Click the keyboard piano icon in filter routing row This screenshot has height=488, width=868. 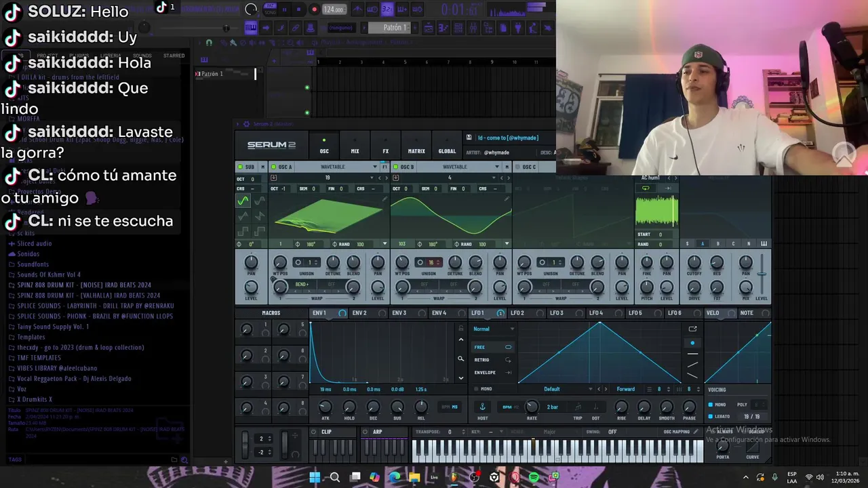pos(764,244)
